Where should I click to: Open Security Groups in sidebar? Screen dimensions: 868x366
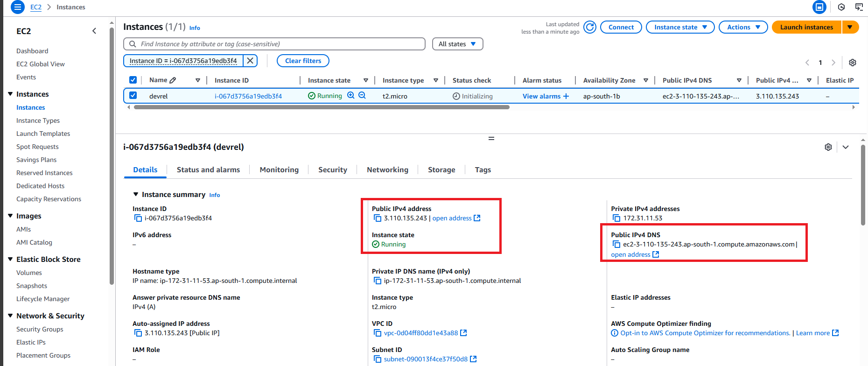point(40,329)
